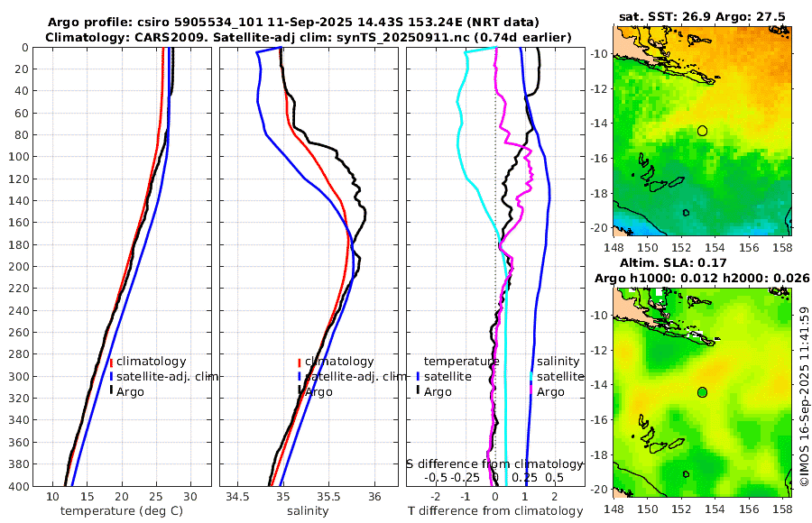Click 'satellite-adj. clim' in temperature panel legend
Image resolution: width=812 pixels, height=523 pixels.
(x=167, y=376)
